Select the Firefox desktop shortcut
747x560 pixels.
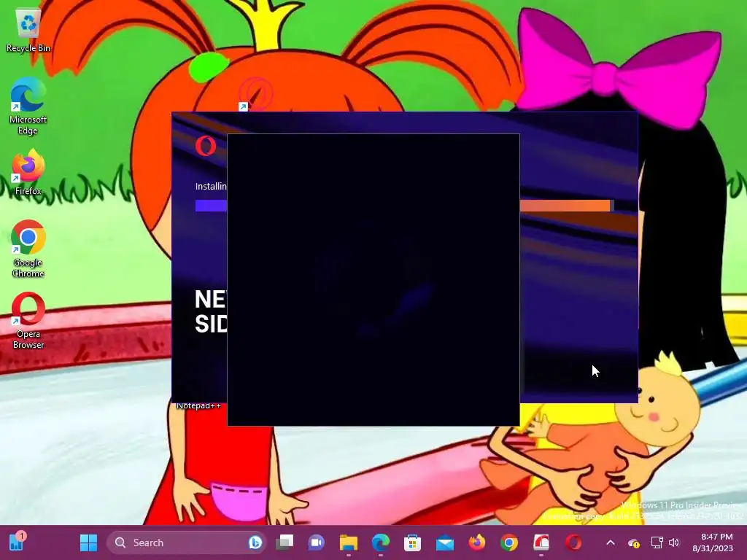(28, 172)
